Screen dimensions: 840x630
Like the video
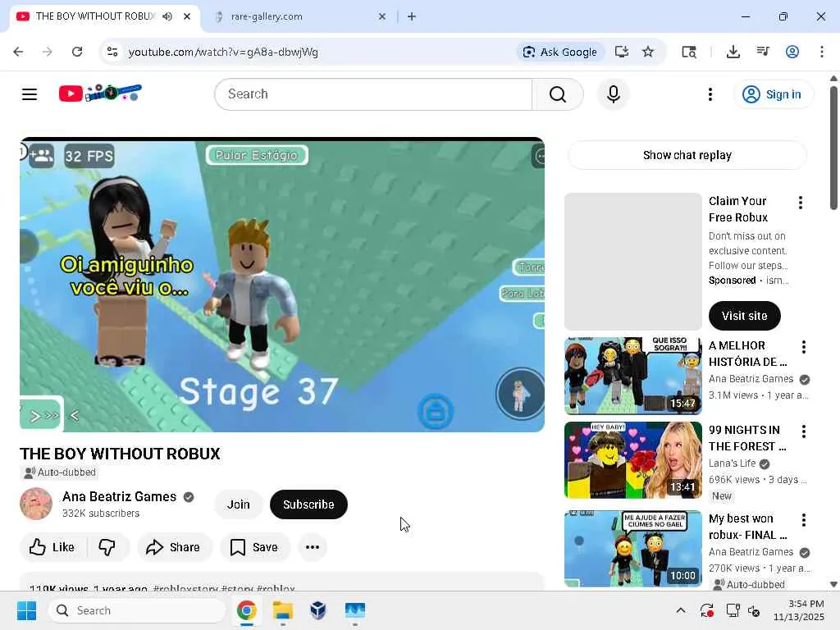tap(53, 547)
